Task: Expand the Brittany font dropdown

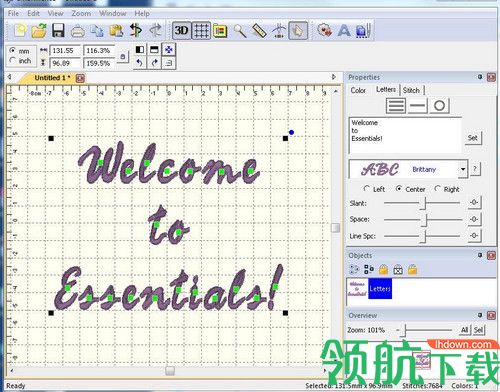Action: point(463,169)
